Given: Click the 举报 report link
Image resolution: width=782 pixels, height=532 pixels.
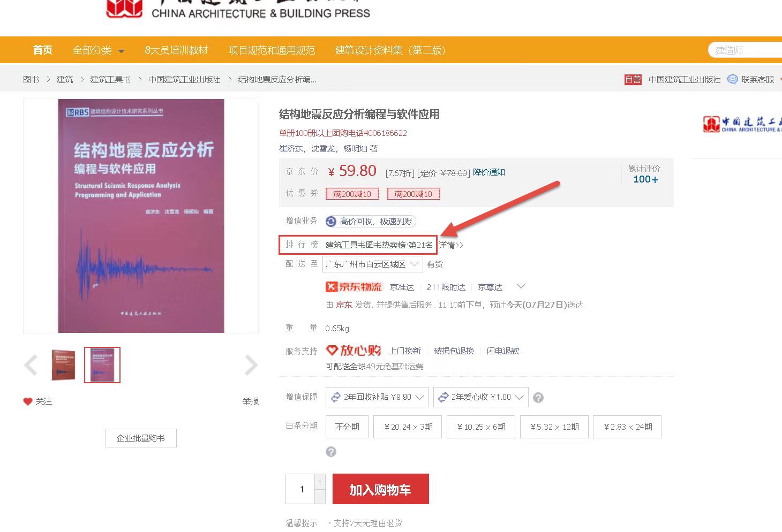Looking at the screenshot, I should pyautogui.click(x=250, y=401).
